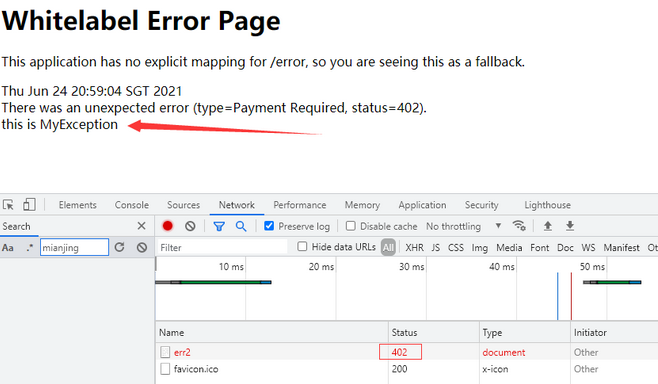Screen dimensions: 658x384
Task: Open the Console tab
Action: (x=132, y=205)
